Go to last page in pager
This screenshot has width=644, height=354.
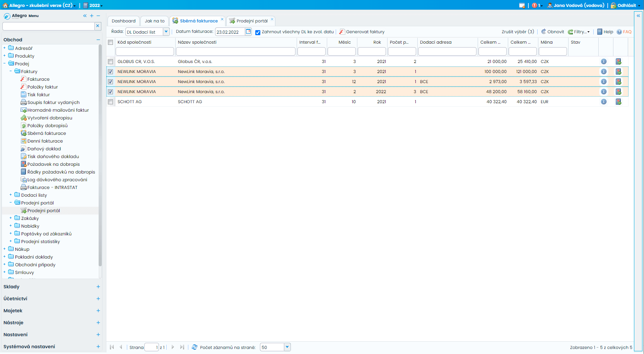tap(182, 347)
